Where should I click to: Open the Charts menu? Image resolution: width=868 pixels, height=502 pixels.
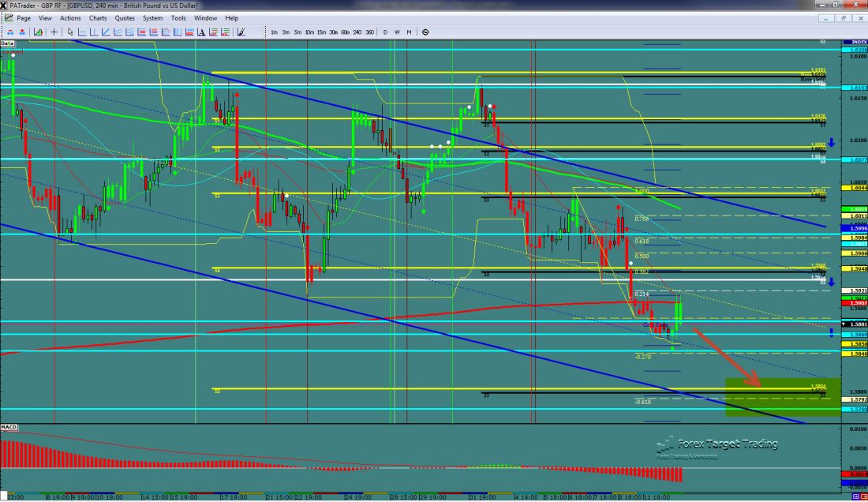pos(98,17)
